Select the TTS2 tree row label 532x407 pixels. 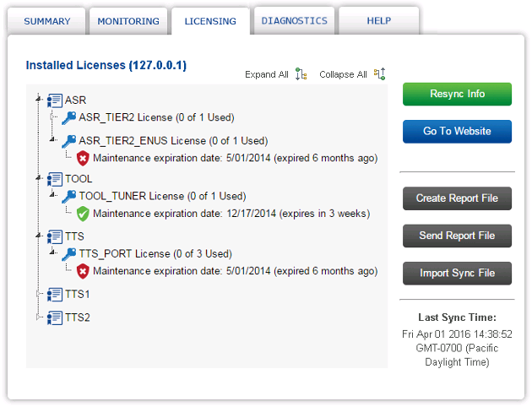78,317
